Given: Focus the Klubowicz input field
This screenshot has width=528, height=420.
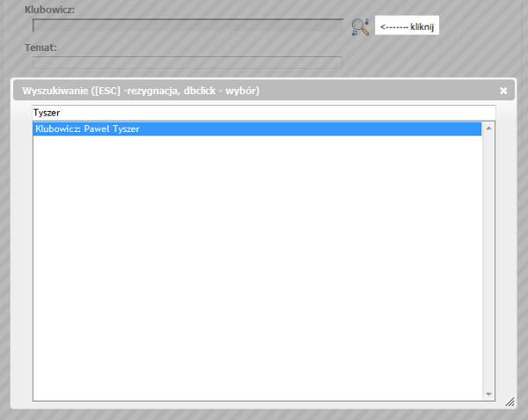Looking at the screenshot, I should [187, 26].
